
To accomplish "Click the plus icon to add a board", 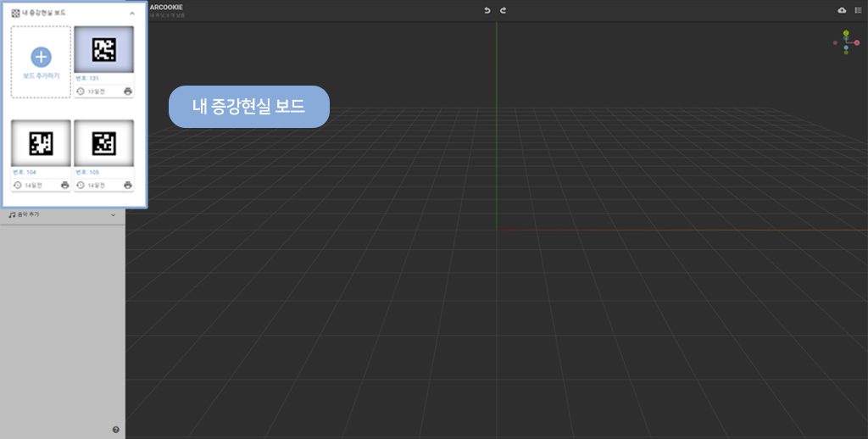I will [41, 57].
